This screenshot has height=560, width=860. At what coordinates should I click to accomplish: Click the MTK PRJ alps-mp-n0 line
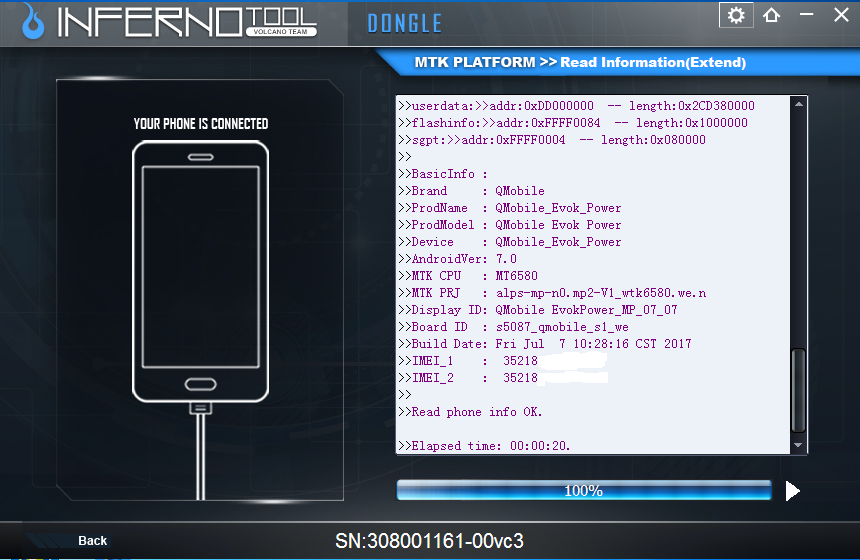552,293
